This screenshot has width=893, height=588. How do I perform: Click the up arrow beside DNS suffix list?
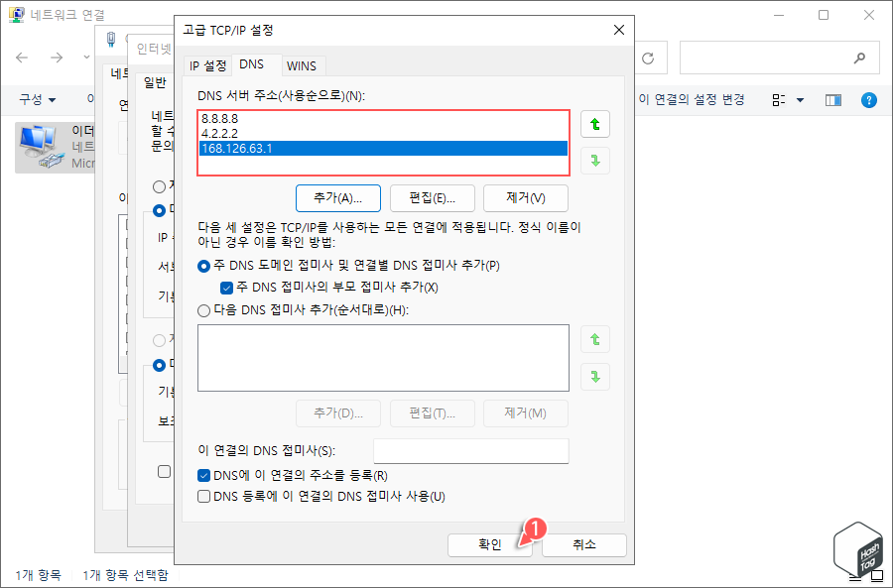(x=594, y=338)
